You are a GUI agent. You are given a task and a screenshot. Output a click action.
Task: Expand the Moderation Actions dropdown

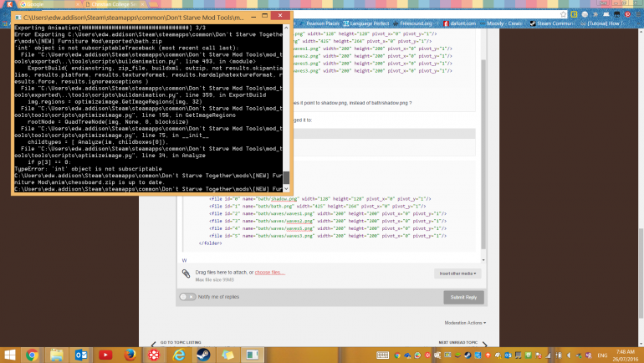(x=465, y=323)
